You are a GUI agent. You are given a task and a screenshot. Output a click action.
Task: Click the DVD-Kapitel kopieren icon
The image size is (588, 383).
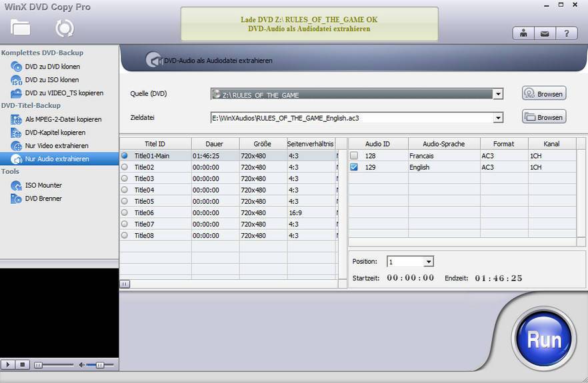pyautogui.click(x=17, y=133)
